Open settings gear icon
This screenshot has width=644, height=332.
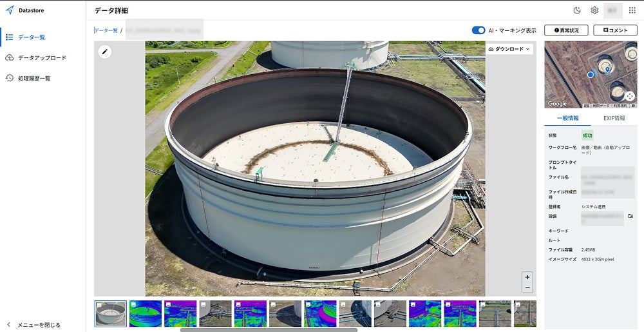click(594, 10)
